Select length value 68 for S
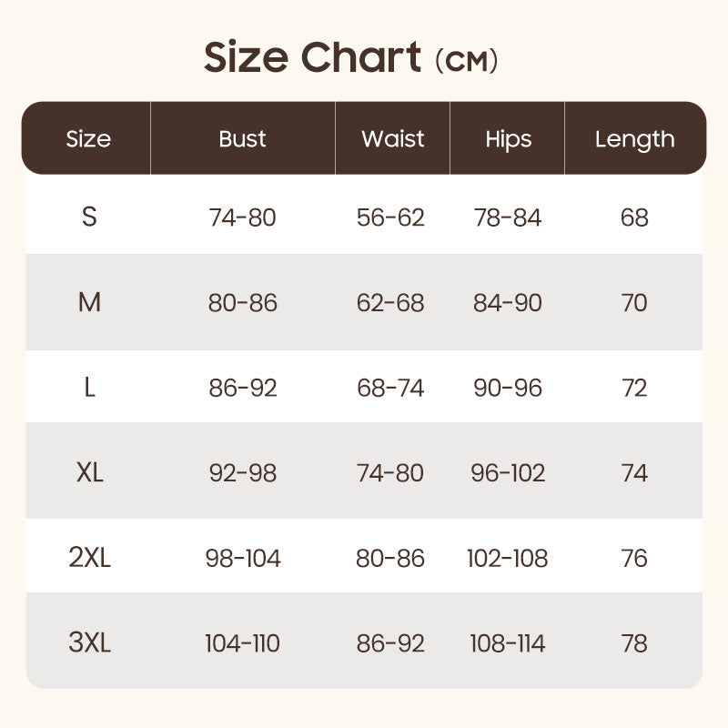728x728 pixels. coord(634,217)
